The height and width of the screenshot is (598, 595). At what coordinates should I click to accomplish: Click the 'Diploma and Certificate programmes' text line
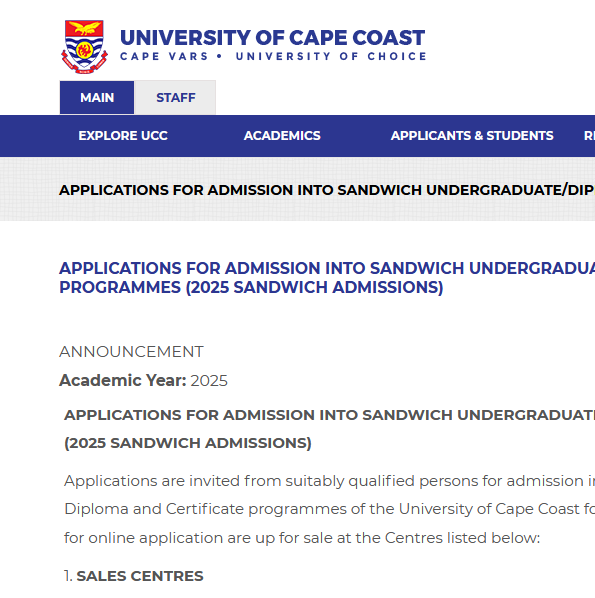tap(330, 509)
